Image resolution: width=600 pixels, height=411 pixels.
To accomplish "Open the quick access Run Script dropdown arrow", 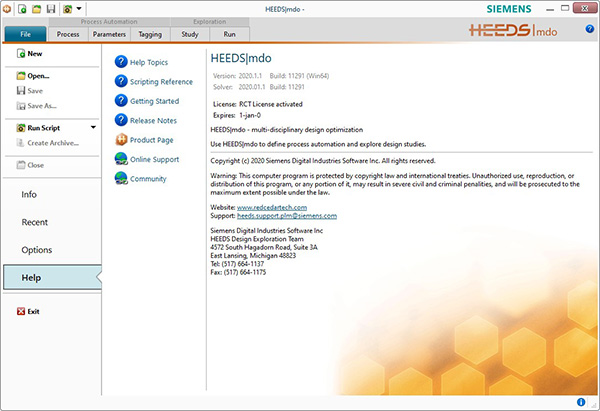I will (x=79, y=8).
